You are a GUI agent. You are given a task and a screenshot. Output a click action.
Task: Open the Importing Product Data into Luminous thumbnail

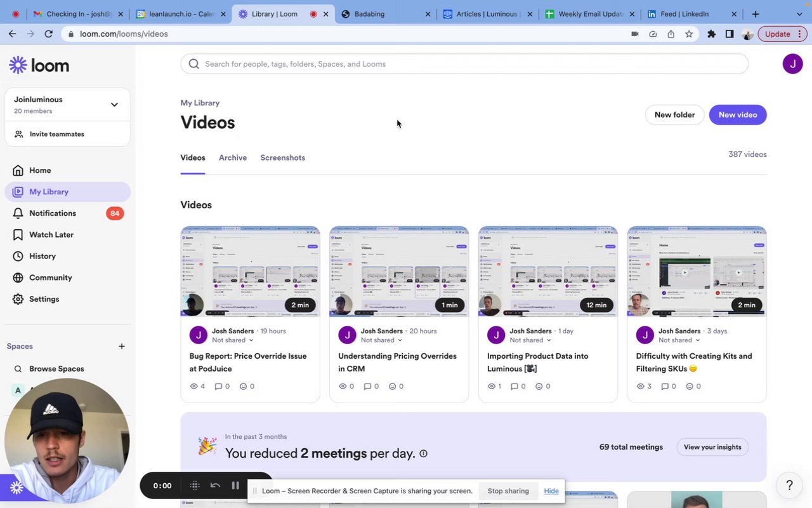point(547,271)
